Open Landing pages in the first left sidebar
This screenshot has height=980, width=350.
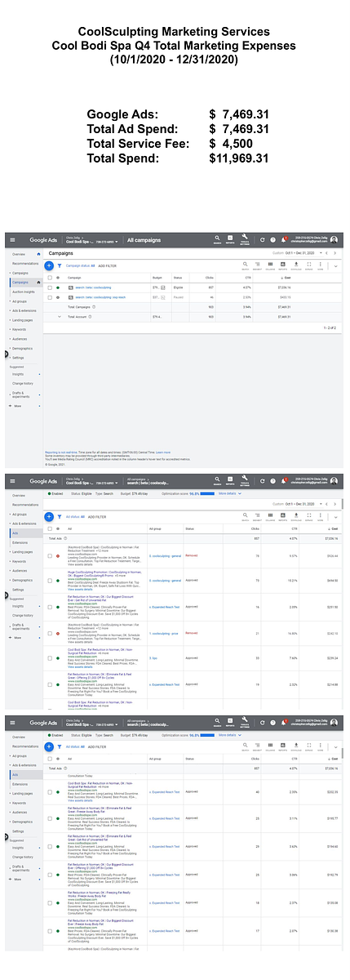click(x=21, y=322)
